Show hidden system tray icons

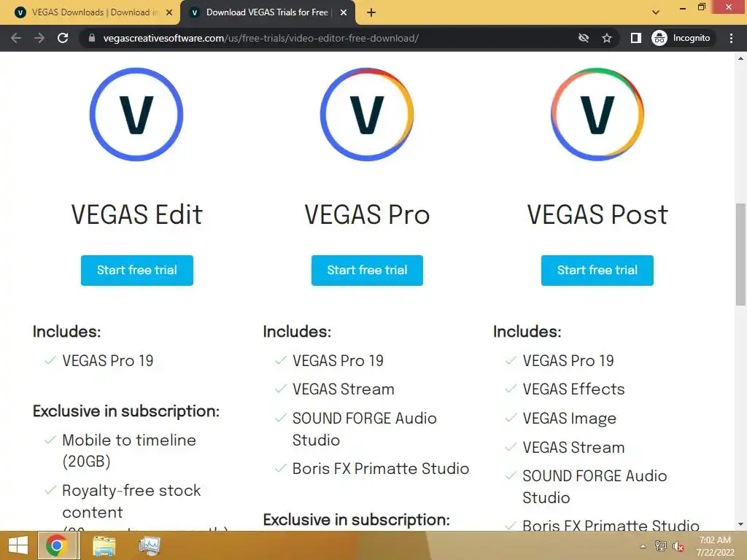tap(643, 546)
